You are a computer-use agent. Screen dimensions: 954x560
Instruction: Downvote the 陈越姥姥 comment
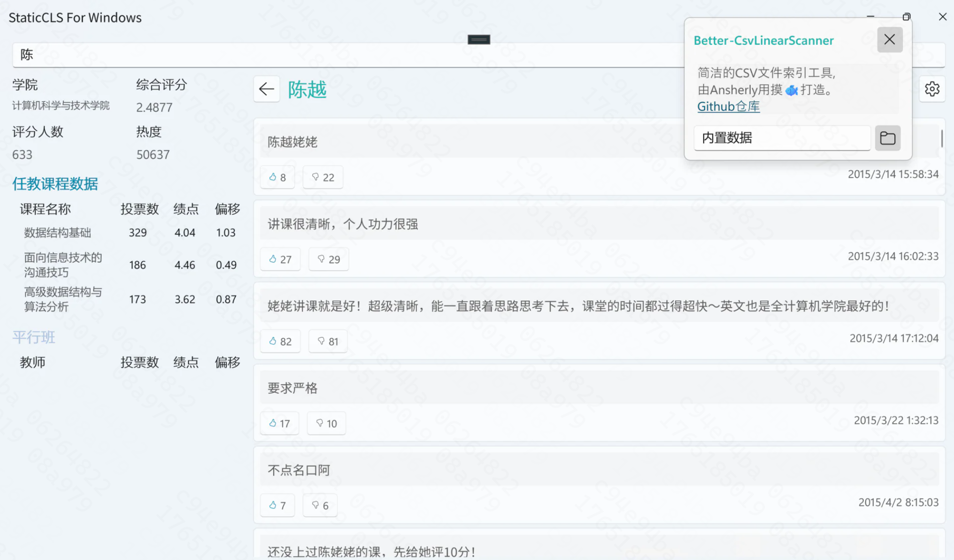coord(322,177)
